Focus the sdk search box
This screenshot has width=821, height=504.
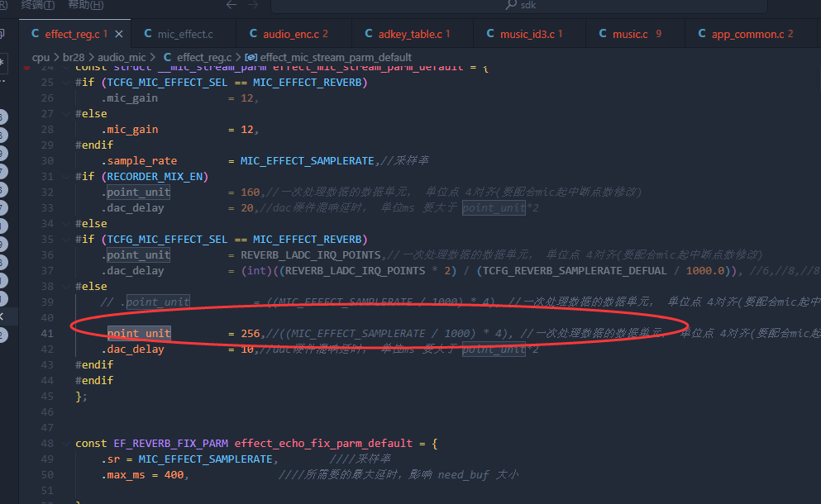518,5
